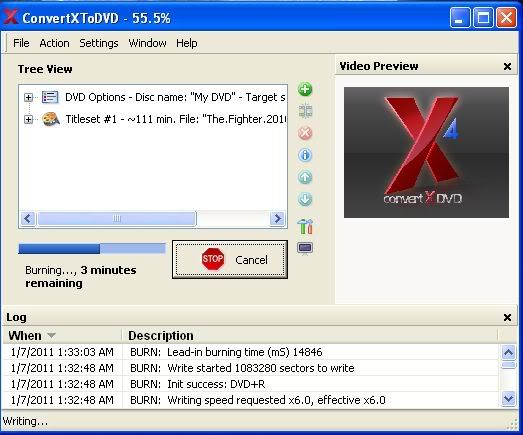The image size is (523, 435).
Task: Close the Log panel
Action: (x=507, y=317)
